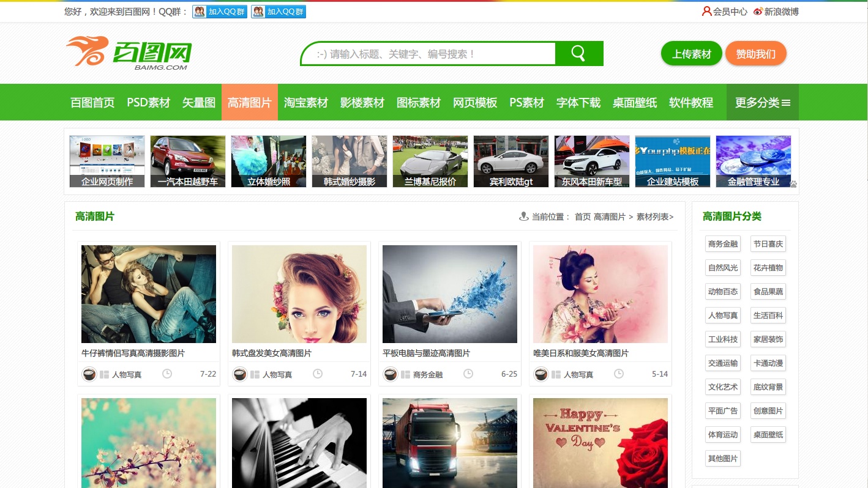Screen dimensions: 868x488
Task: Open 矢量图 nav item
Action: coord(199,102)
